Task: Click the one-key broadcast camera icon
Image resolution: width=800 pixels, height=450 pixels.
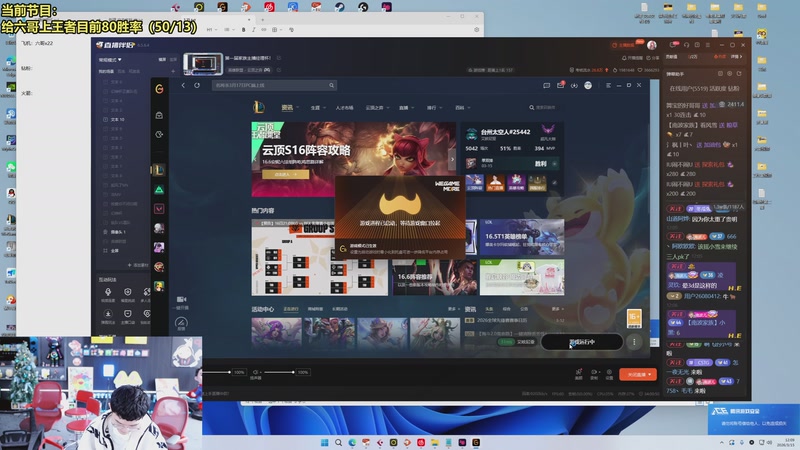Action: [x=182, y=299]
